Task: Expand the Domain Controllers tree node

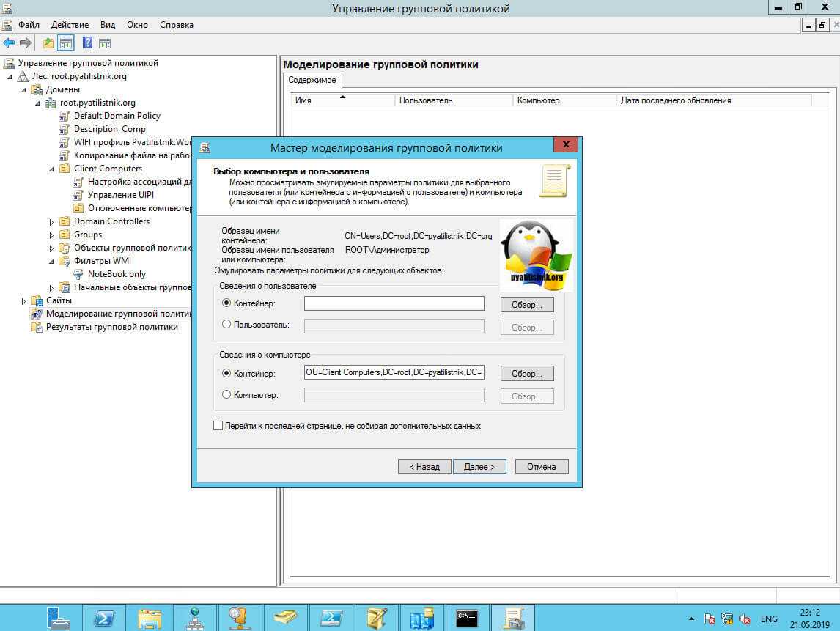Action: point(52,222)
